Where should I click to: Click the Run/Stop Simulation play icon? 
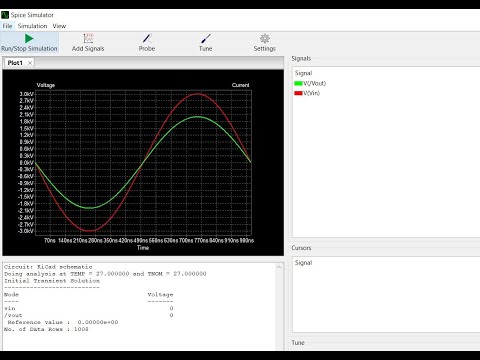coord(29,38)
